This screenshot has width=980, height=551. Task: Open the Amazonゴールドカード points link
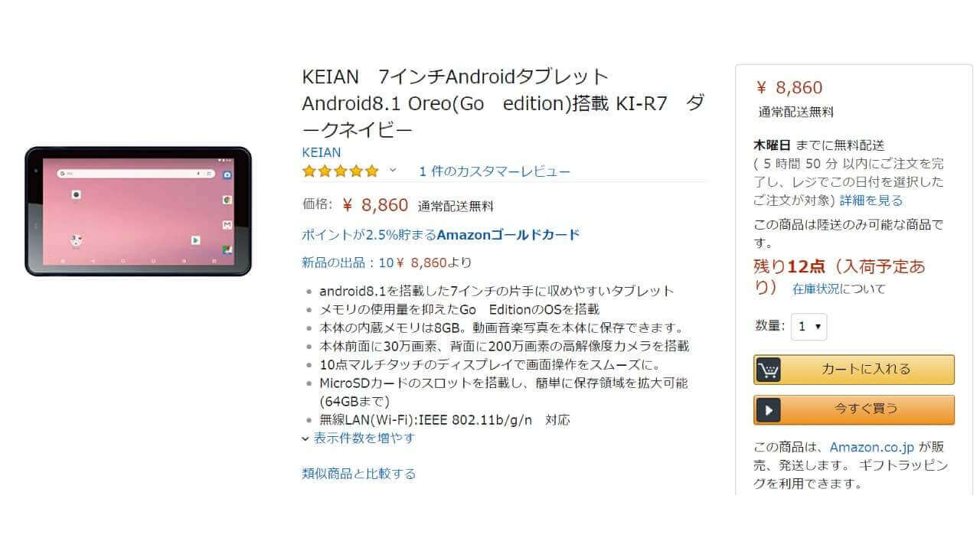[x=441, y=235]
